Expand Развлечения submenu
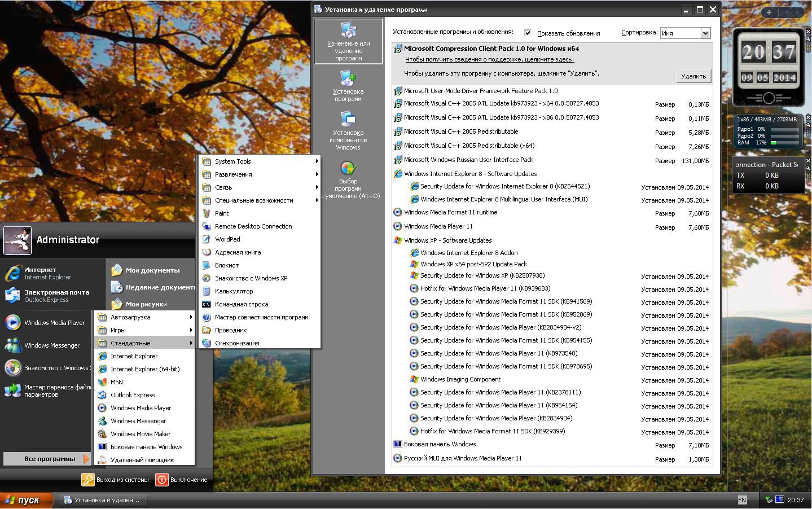 [260, 174]
